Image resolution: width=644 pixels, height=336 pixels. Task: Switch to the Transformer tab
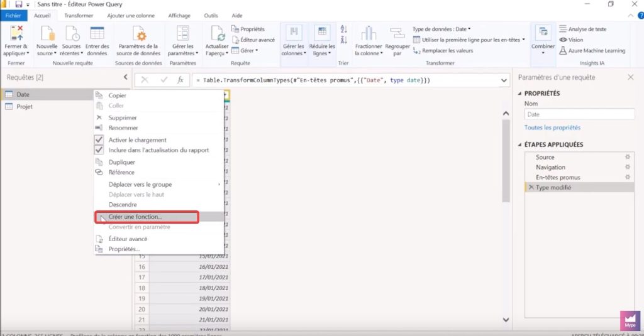tap(79, 16)
